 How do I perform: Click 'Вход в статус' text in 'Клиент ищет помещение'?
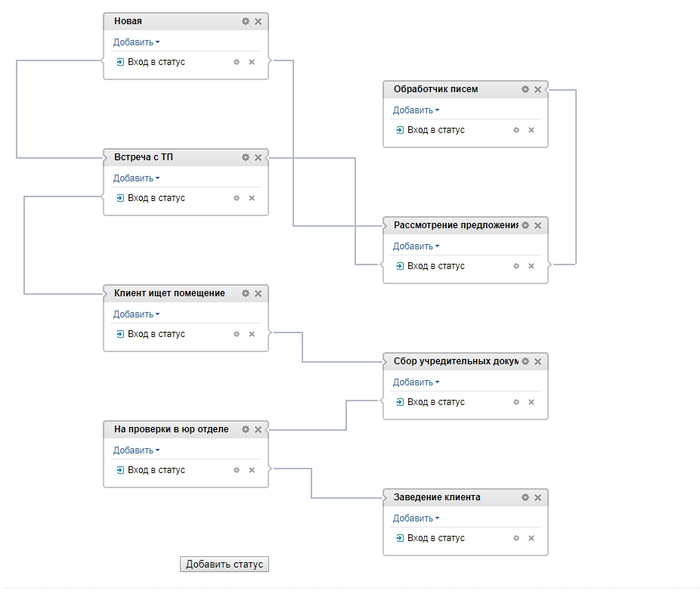[156, 334]
